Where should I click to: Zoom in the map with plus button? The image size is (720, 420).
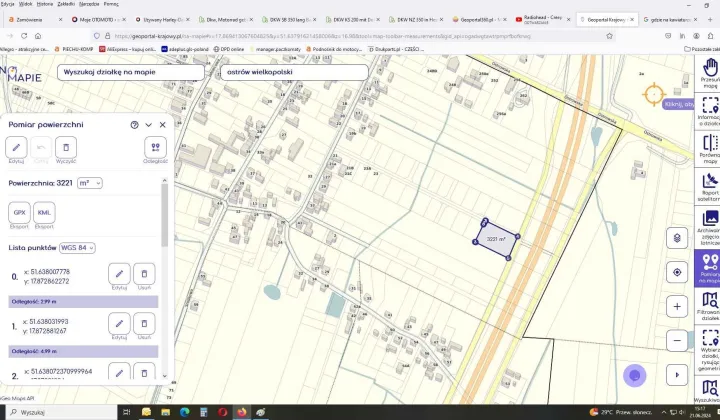(677, 306)
